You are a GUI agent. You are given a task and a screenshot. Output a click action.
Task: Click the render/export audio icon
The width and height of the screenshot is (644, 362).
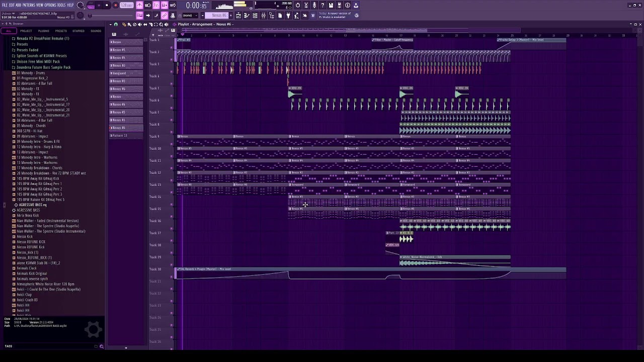pyautogui.click(x=339, y=5)
